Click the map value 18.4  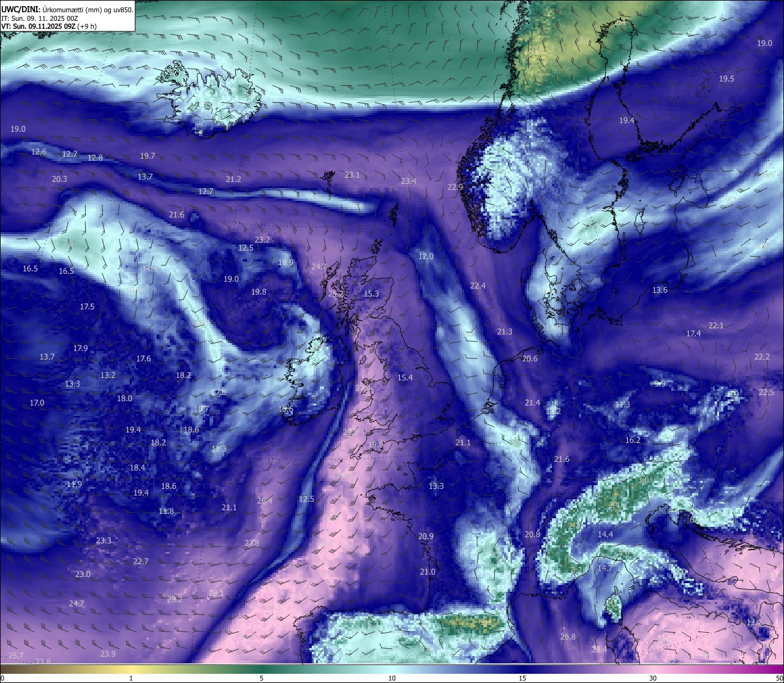click(x=137, y=468)
